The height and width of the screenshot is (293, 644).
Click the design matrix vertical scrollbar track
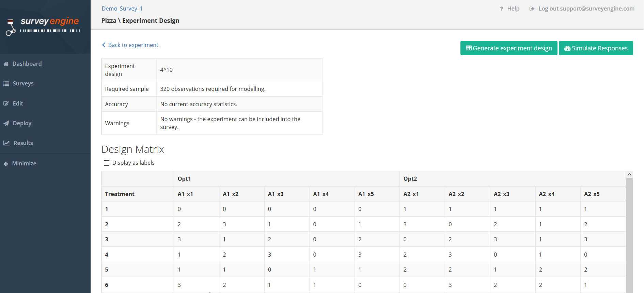(629, 235)
